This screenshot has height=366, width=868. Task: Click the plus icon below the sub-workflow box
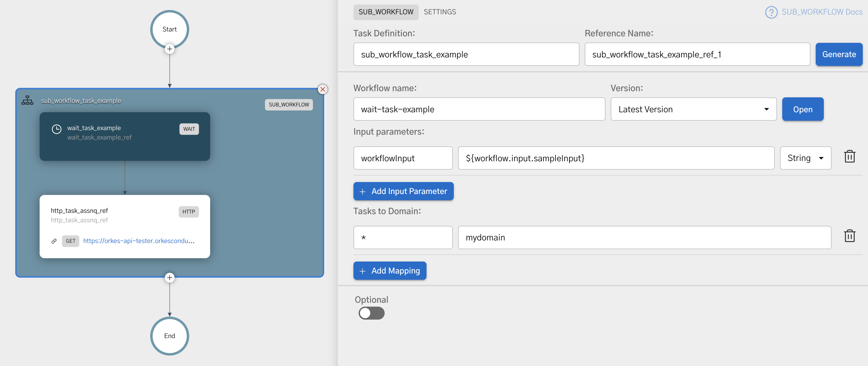click(170, 277)
